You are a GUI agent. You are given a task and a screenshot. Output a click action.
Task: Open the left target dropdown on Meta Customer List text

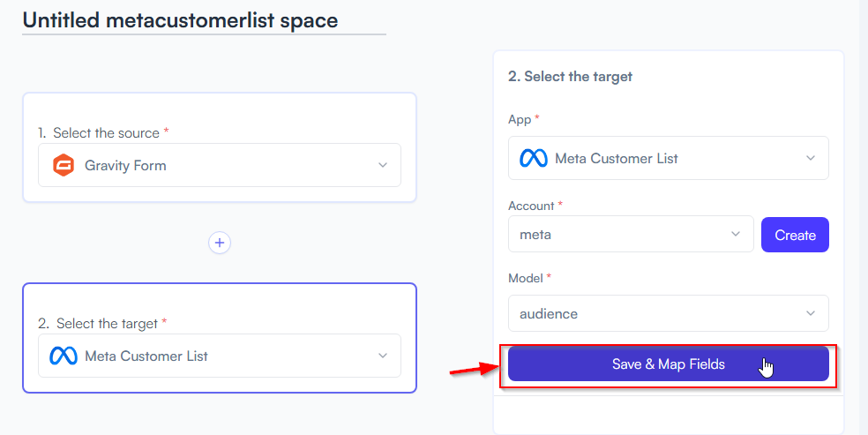[146, 356]
